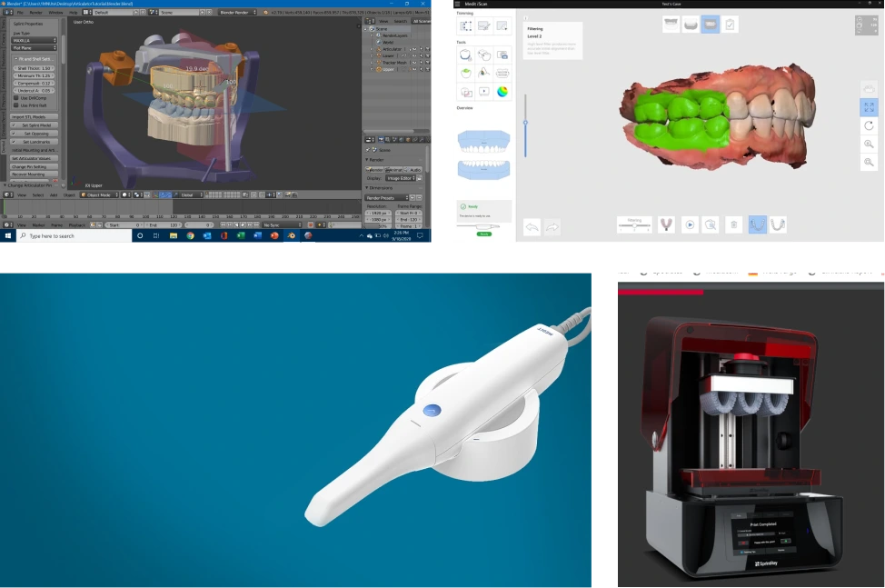Open the Blender timeline Playback menu
The height and width of the screenshot is (588, 885).
tap(76, 225)
